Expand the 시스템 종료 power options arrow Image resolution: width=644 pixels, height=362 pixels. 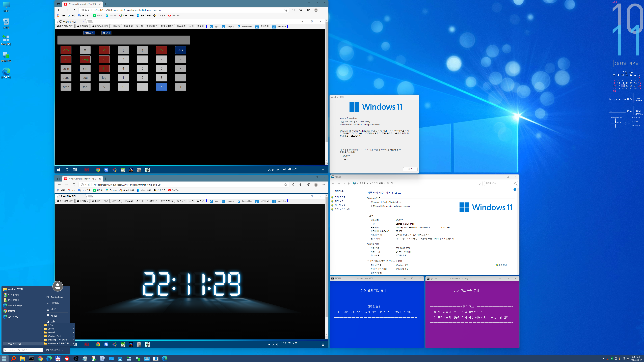63,350
